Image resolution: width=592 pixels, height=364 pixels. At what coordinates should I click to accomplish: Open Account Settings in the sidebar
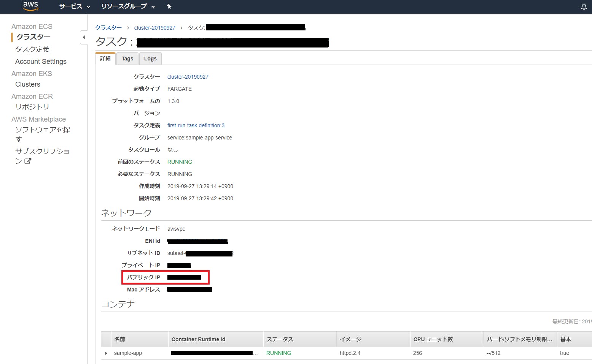click(41, 62)
